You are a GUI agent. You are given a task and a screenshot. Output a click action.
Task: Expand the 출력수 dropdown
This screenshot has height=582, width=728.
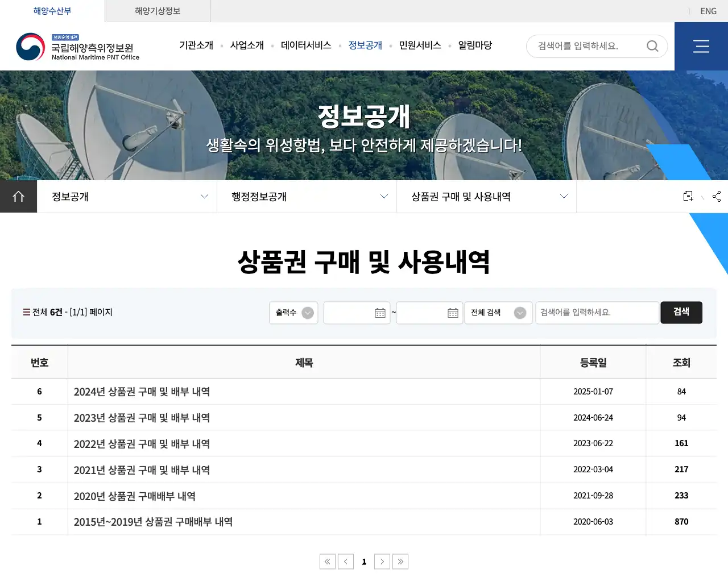coord(293,313)
